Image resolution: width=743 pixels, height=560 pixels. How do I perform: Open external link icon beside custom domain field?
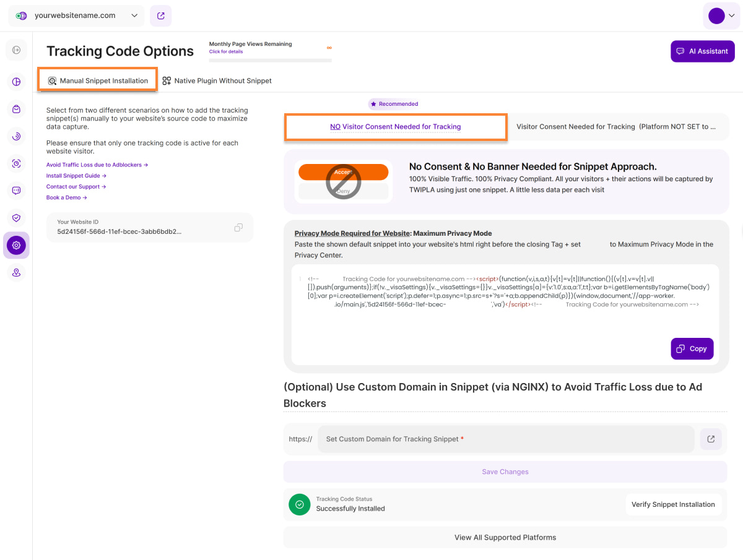[x=711, y=439]
